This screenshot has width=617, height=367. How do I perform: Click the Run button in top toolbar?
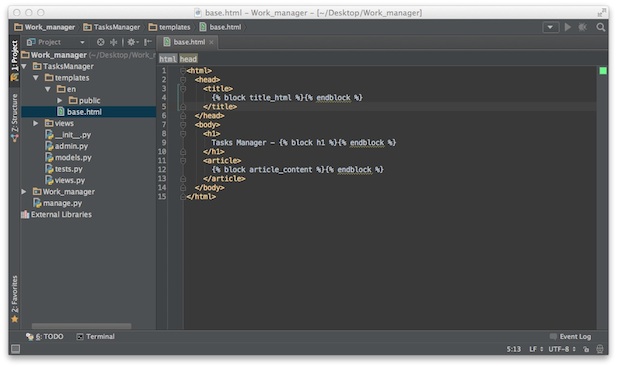click(567, 27)
